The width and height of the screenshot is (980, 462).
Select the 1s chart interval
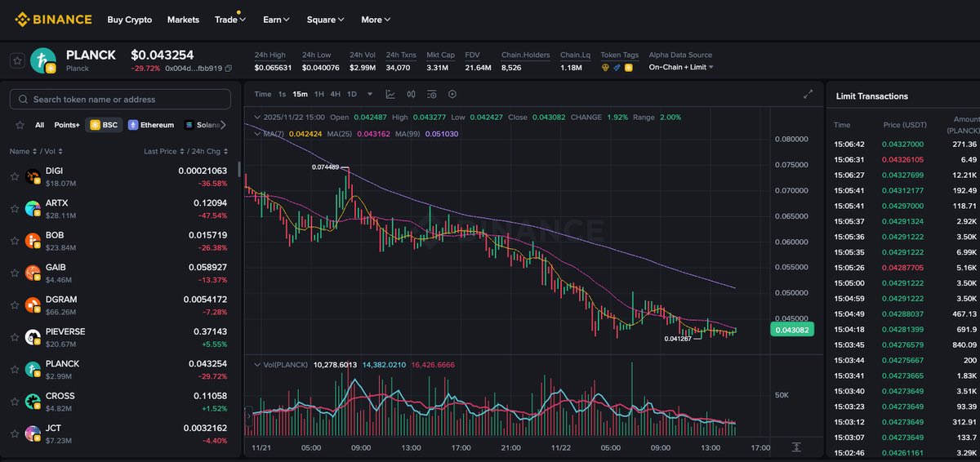point(283,94)
